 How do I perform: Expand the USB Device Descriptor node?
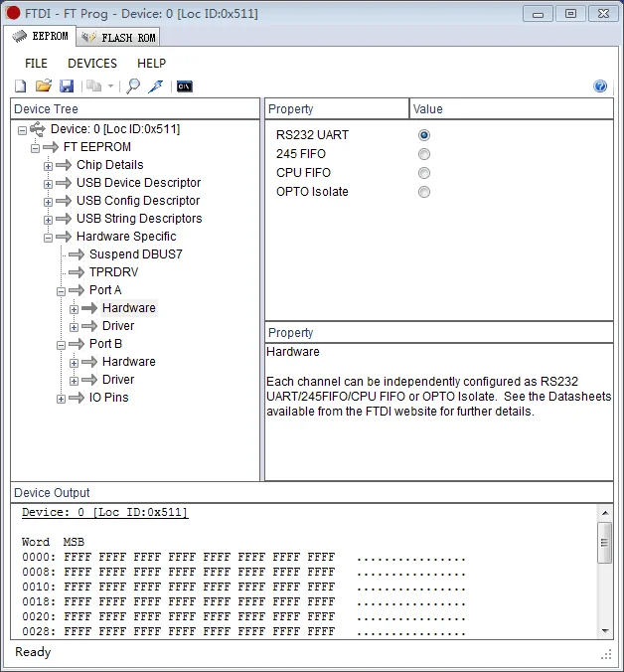click(x=48, y=184)
